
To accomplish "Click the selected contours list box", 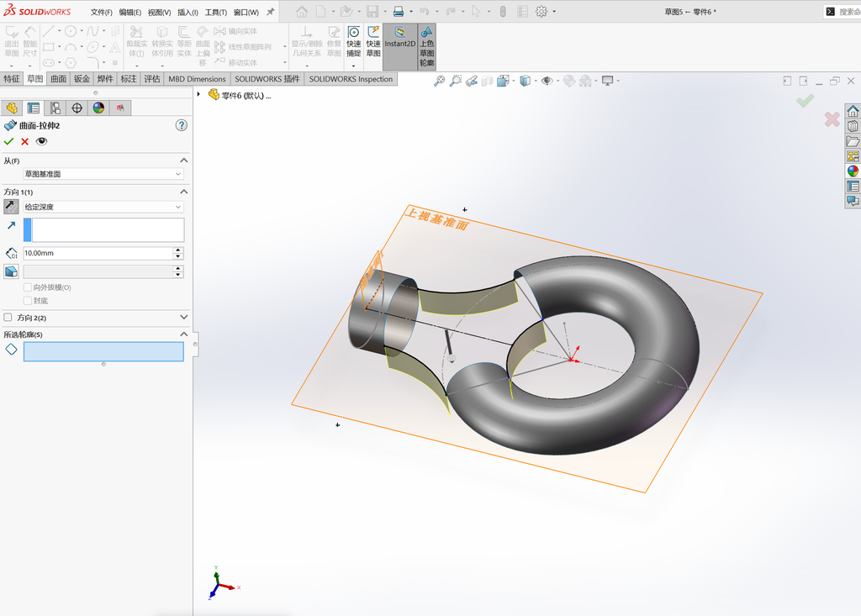I will pos(103,351).
